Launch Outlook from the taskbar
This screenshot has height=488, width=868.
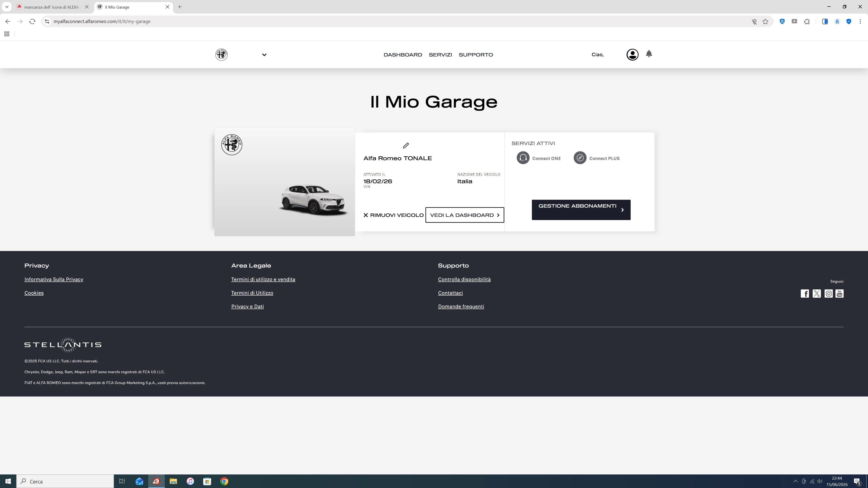(x=139, y=481)
